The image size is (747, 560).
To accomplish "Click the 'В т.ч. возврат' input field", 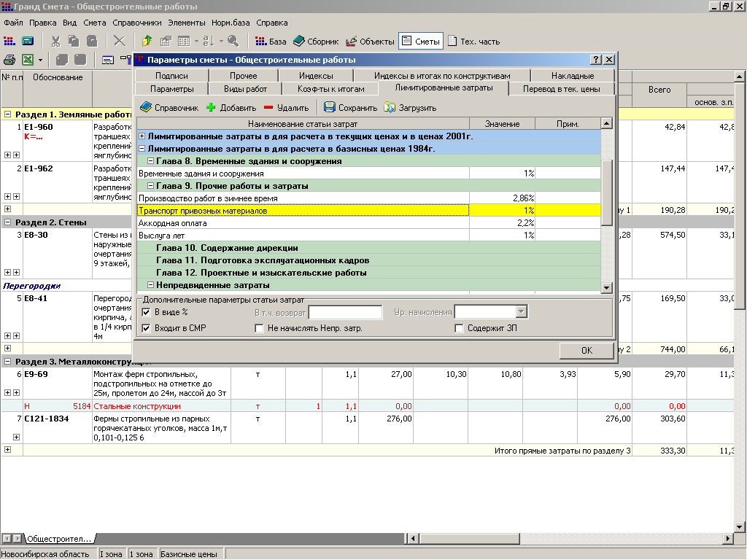I will pyautogui.click(x=345, y=312).
